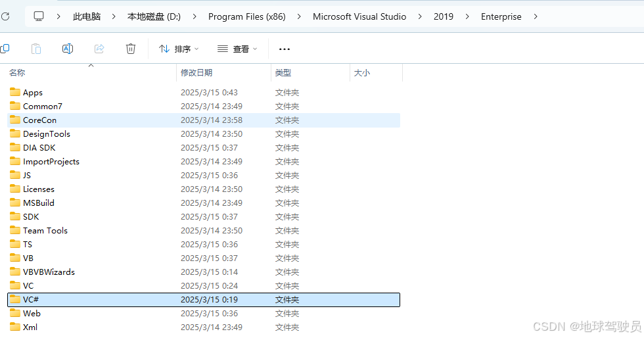Click the VBVBWizards folder name
Image resolution: width=644 pixels, height=338 pixels.
(49, 272)
